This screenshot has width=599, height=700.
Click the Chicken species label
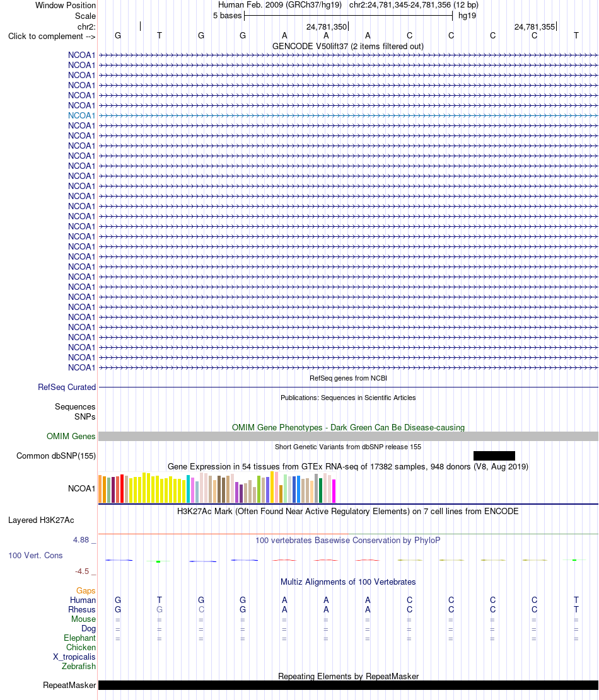pyautogui.click(x=81, y=647)
